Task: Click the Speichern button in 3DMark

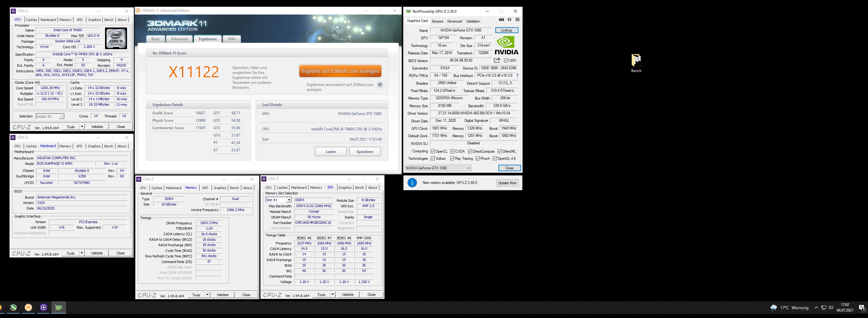Action: (365, 152)
